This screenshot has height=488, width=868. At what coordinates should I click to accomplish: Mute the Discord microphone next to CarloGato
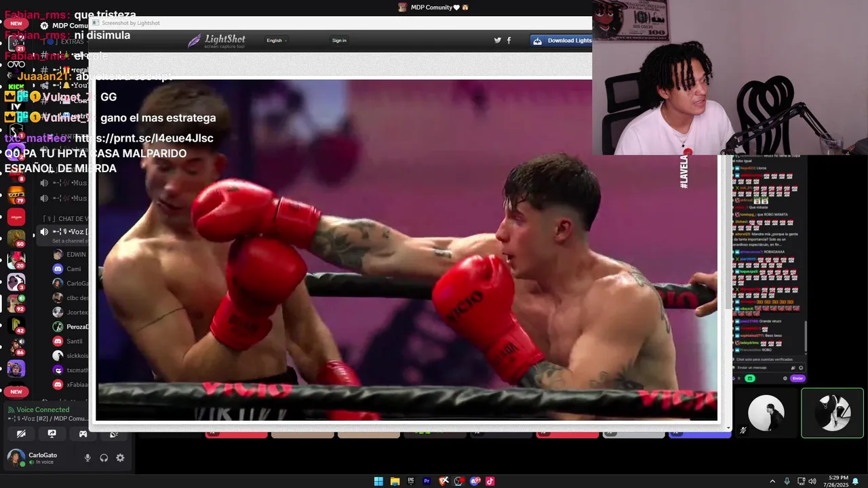87,458
